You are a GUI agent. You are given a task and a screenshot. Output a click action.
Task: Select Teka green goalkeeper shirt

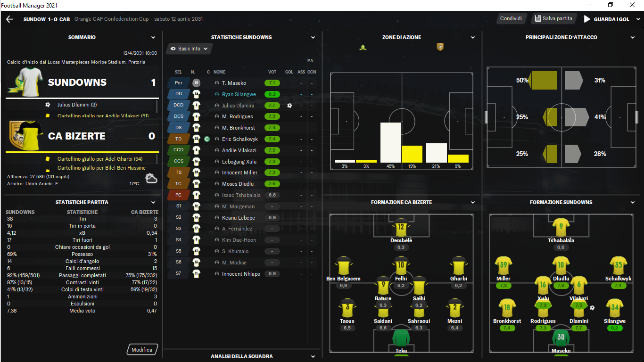401,338
